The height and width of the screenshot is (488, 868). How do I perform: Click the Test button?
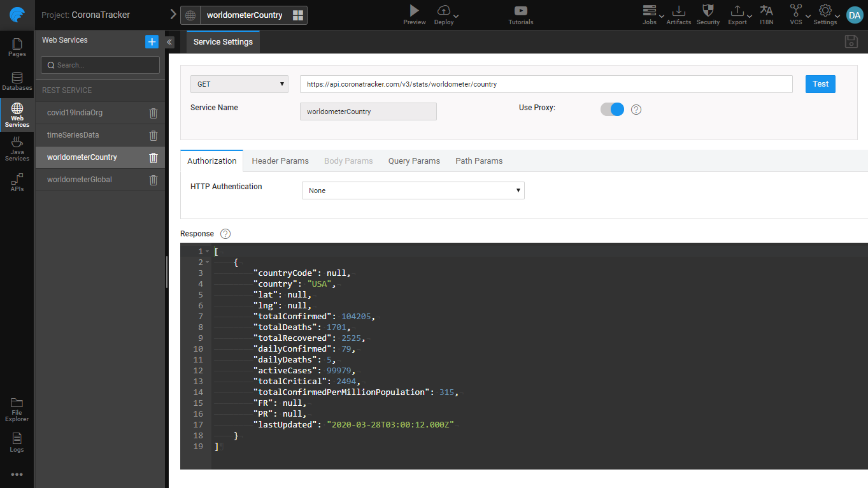pos(820,83)
